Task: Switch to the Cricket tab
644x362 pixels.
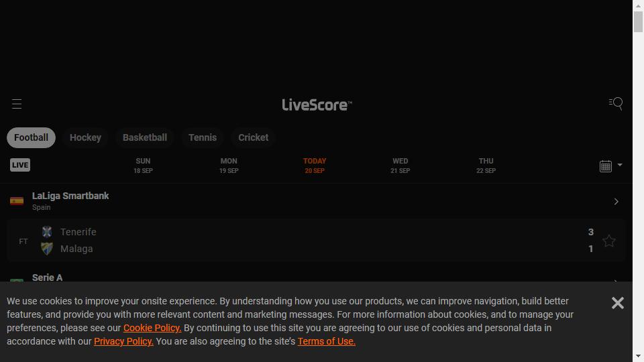Action: pos(254,137)
